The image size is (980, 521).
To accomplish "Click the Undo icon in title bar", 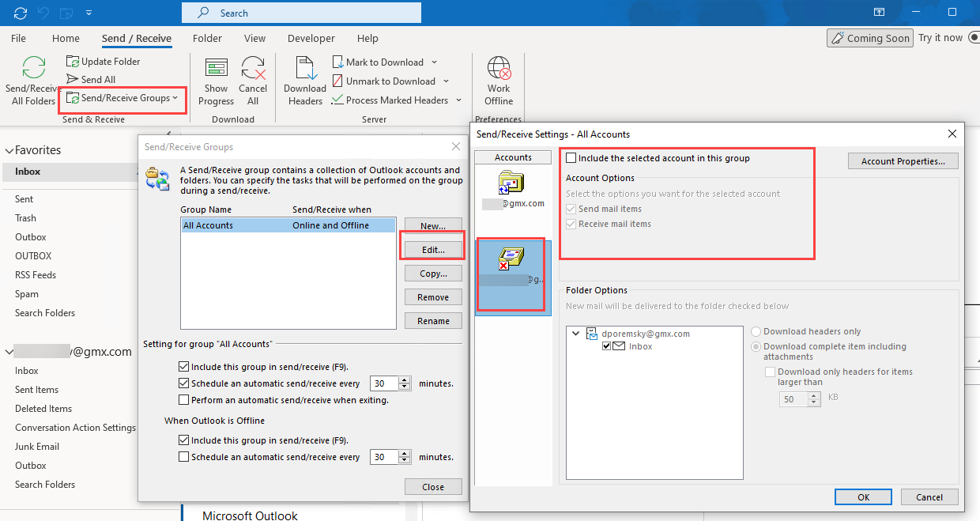I will (x=45, y=13).
